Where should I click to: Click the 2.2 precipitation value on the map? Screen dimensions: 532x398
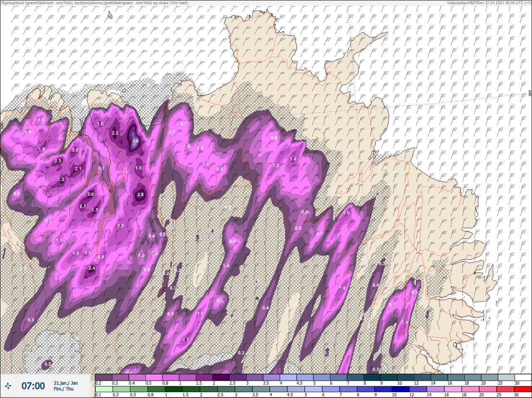tap(116, 133)
